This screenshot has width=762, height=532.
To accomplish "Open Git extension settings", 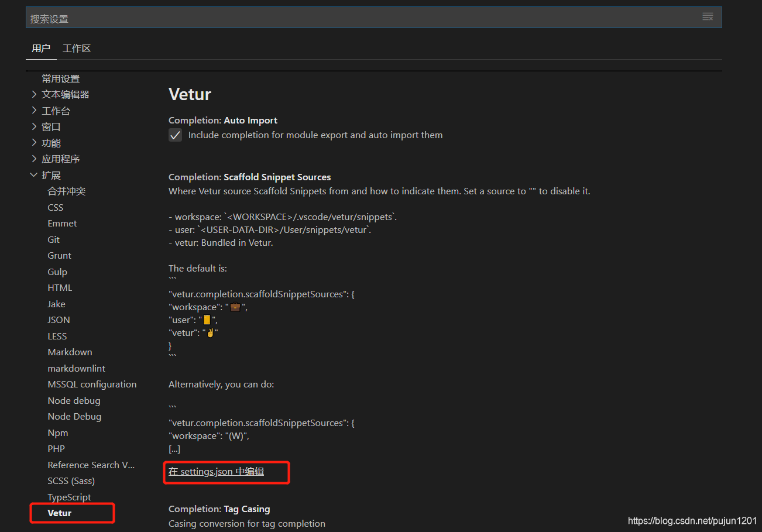I will [54, 239].
